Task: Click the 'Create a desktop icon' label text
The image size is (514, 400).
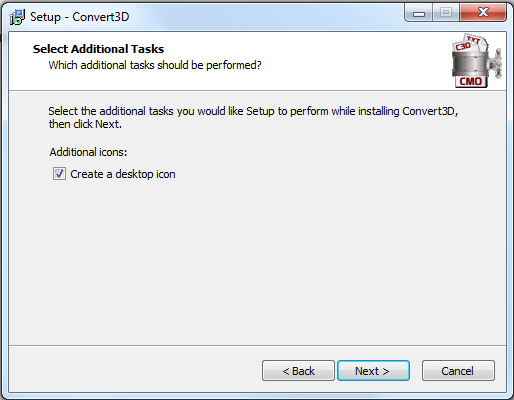Action: point(123,174)
